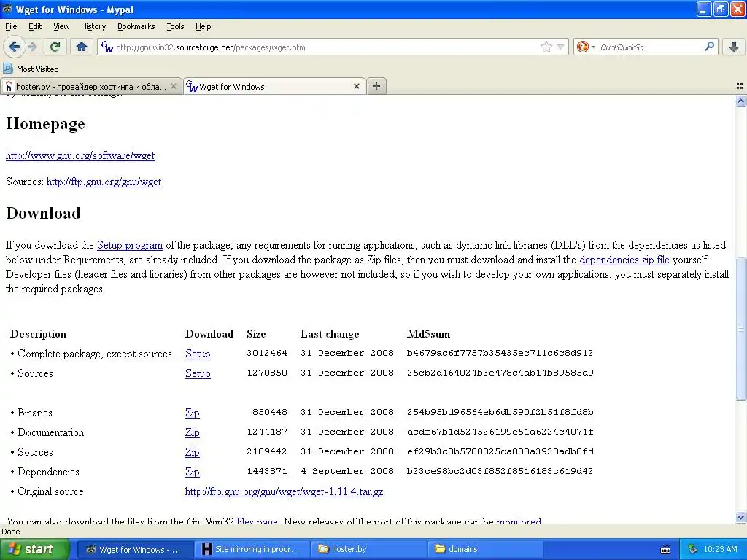Open the Downloads arrow button
Image resolution: width=747 pixels, height=560 pixels.
coord(734,47)
